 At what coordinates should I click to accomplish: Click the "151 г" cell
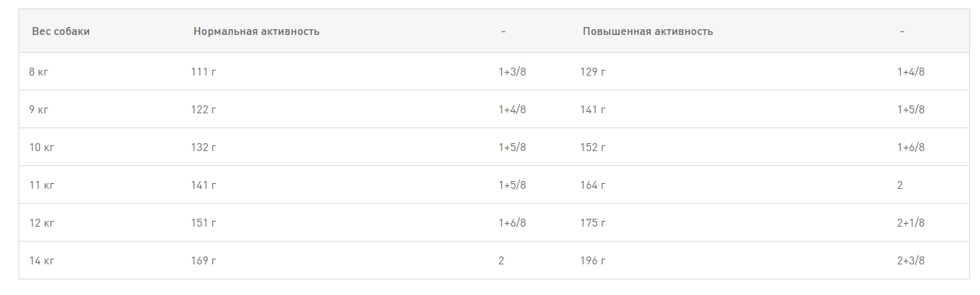[x=204, y=223]
